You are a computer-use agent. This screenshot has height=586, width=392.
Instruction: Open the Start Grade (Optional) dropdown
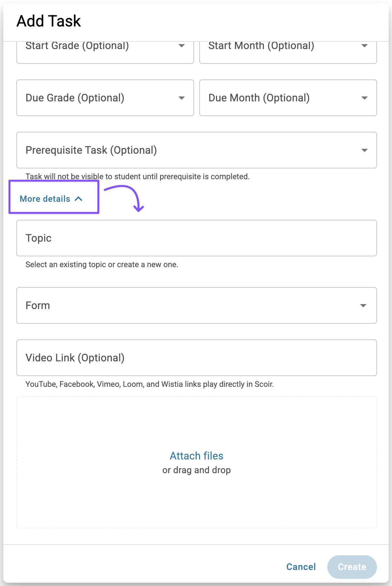(98, 49)
